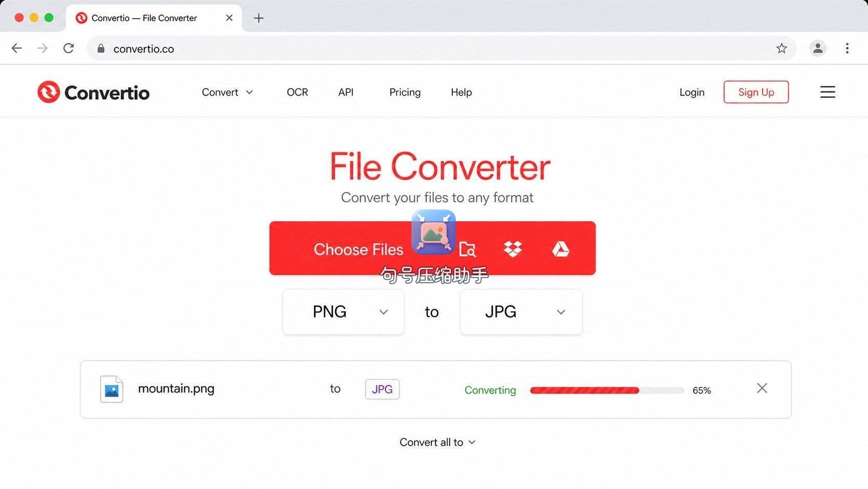The image size is (868, 489).
Task: Click the conversion progress bar
Action: click(x=607, y=390)
